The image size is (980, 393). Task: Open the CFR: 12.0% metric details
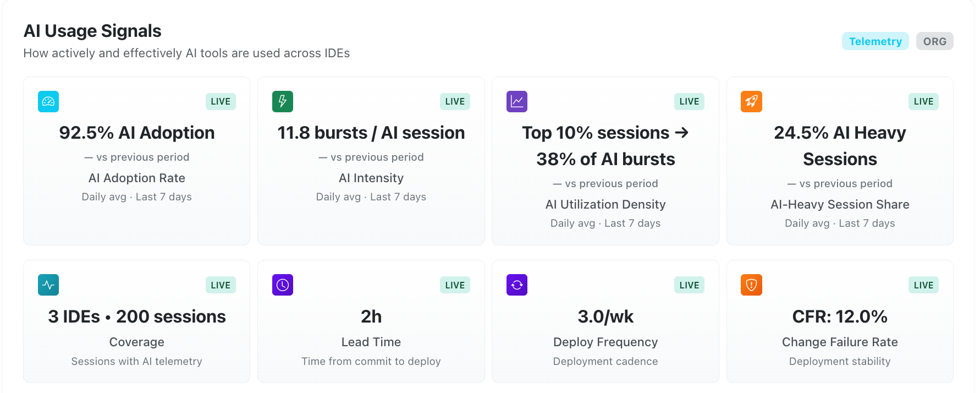click(x=840, y=316)
